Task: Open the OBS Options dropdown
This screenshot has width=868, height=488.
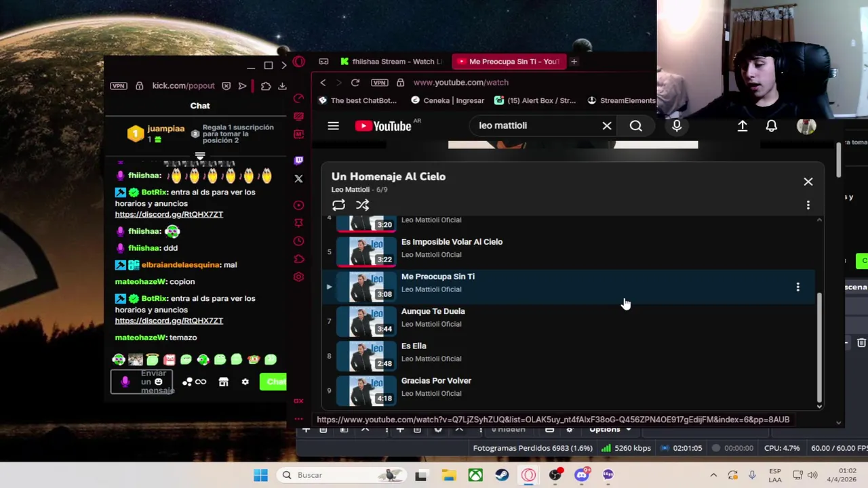Action: [610, 430]
